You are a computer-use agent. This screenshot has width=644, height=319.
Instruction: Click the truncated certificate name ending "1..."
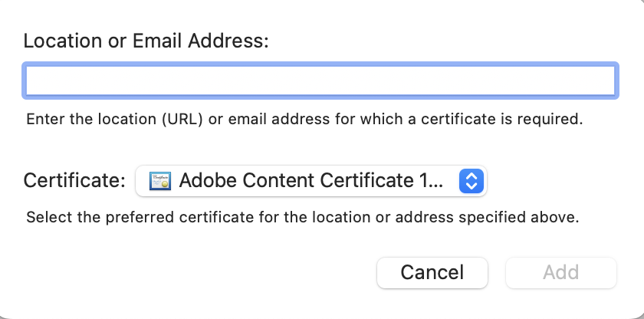310,181
